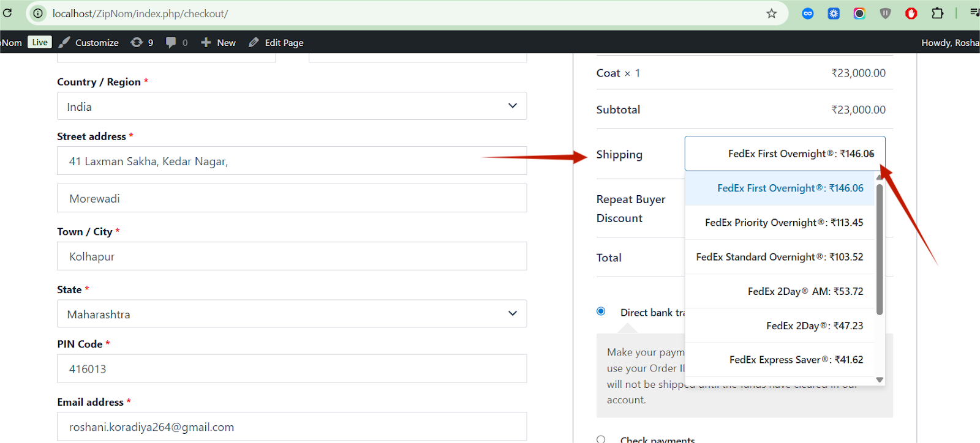The image size is (980, 443).
Task: Select the Direct bank transfer radio button
Action: tap(601, 311)
